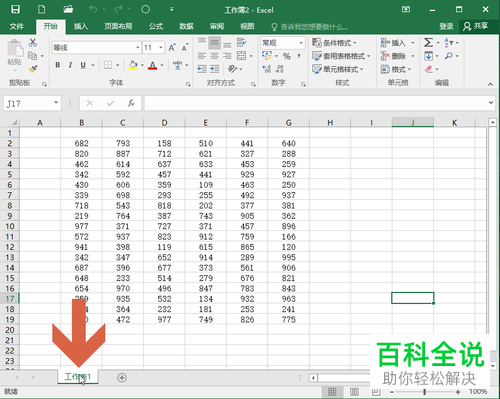This screenshot has width=500, height=399.
Task: Click the Cut scissors icon
Action: coord(33,42)
